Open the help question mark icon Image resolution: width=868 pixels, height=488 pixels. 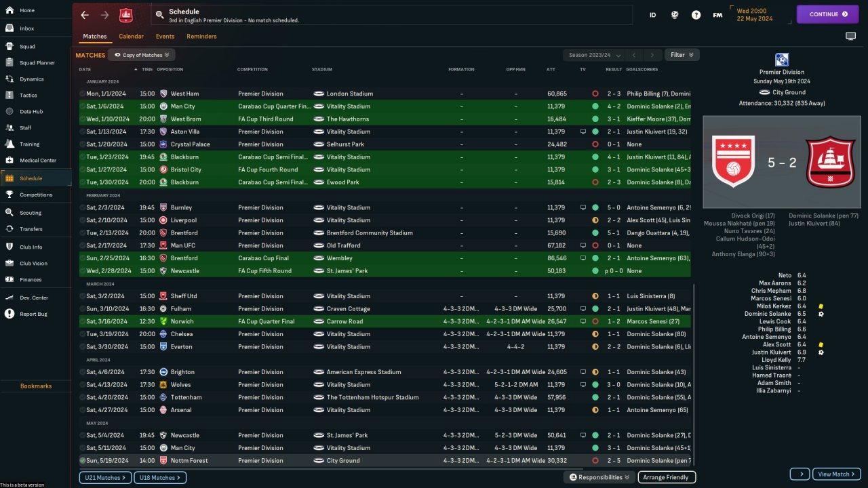[x=696, y=15]
